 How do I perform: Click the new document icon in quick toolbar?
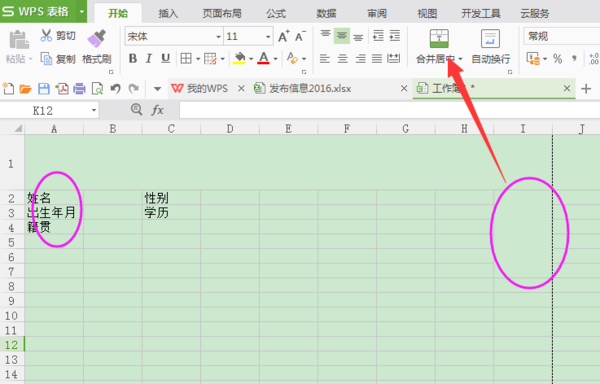coord(8,88)
